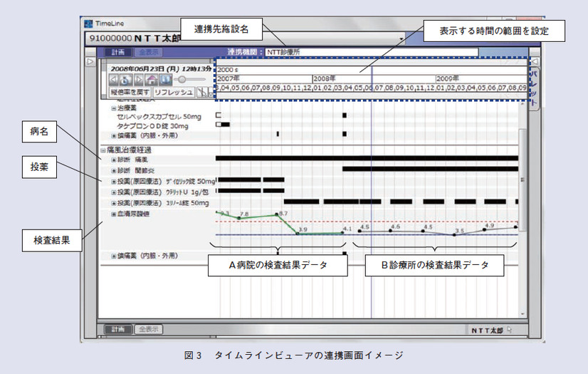This screenshot has height=374, width=588.
Task: Select the 全表示 tab in bottom bar
Action: click(x=148, y=329)
